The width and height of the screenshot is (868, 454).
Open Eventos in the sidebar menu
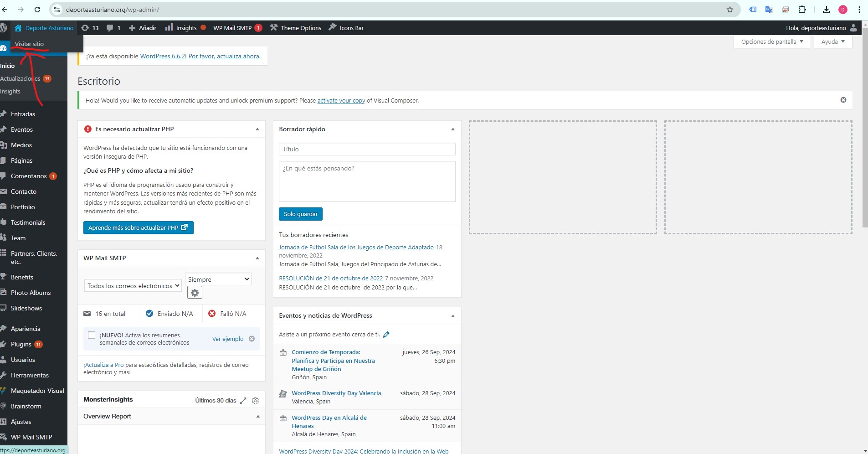click(22, 129)
